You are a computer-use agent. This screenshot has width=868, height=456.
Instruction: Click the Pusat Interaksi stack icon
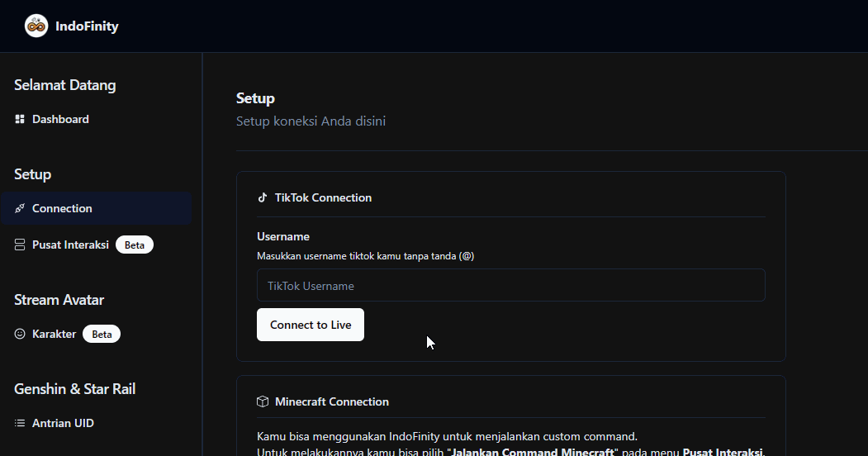click(20, 245)
